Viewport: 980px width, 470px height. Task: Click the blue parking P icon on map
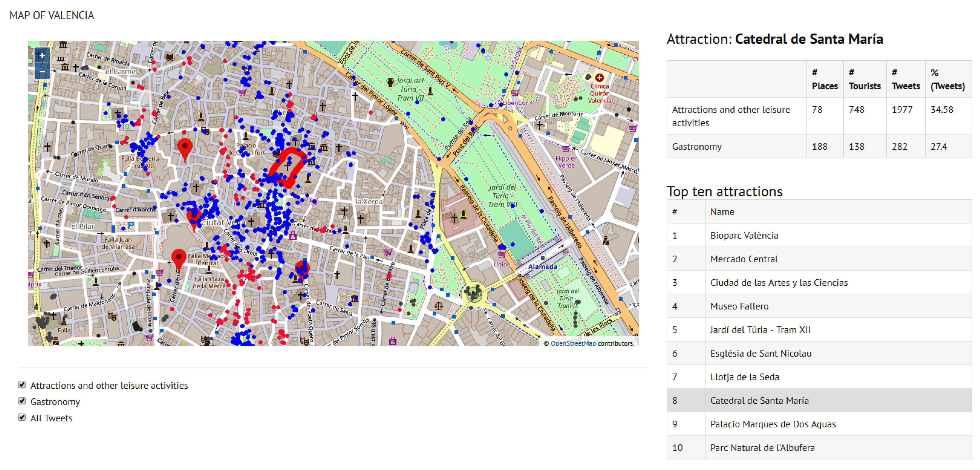coord(131,225)
